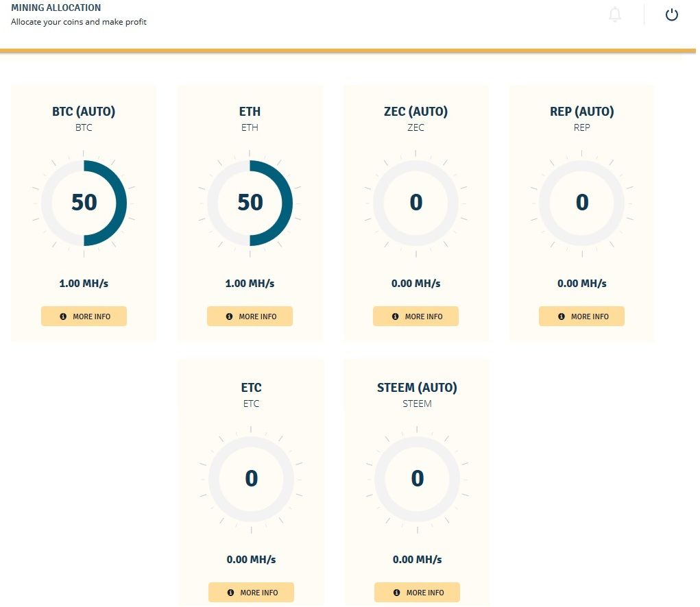Adjust the ZEC allocation dial
This screenshot has width=700, height=607.
[x=415, y=203]
